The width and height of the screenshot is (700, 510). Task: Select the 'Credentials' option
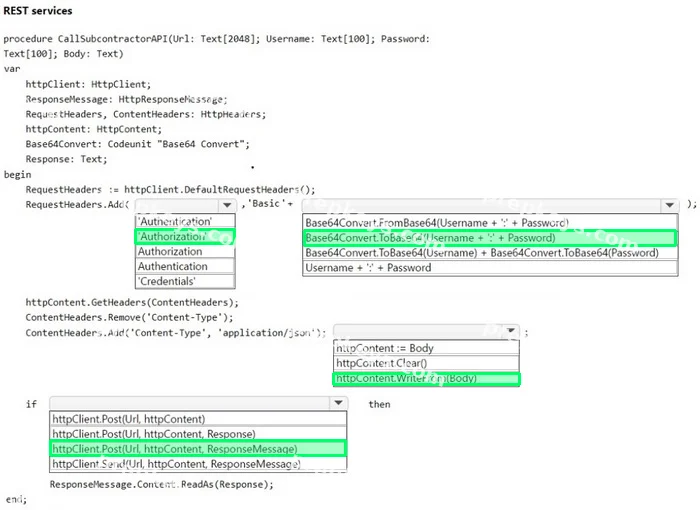tap(185, 281)
